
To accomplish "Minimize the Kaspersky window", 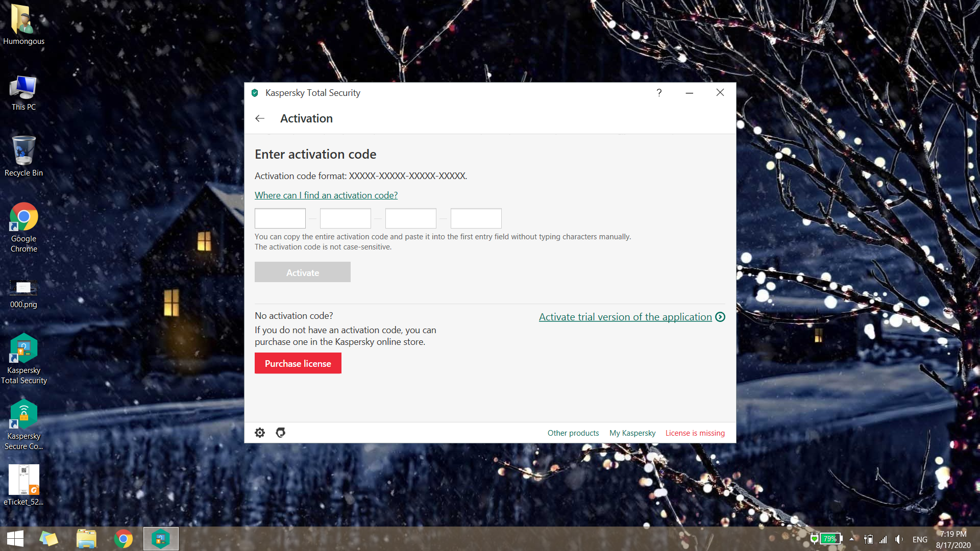I will coord(690,93).
